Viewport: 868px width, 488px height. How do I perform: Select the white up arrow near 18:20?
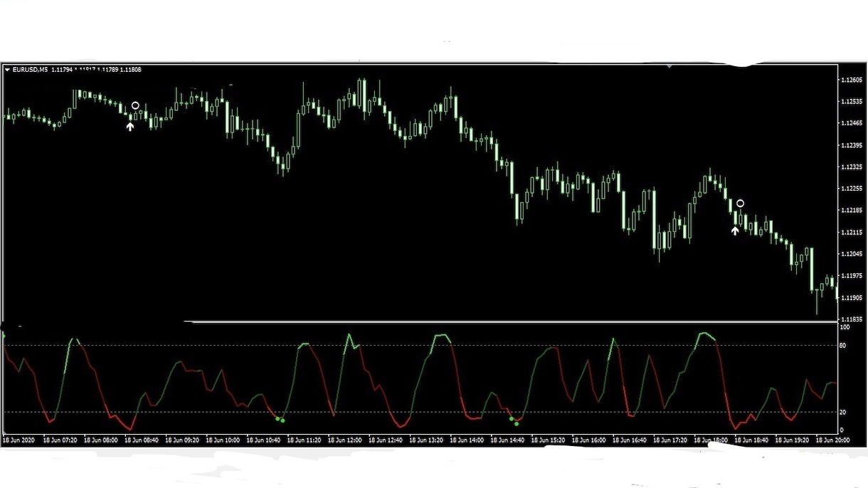tap(735, 230)
